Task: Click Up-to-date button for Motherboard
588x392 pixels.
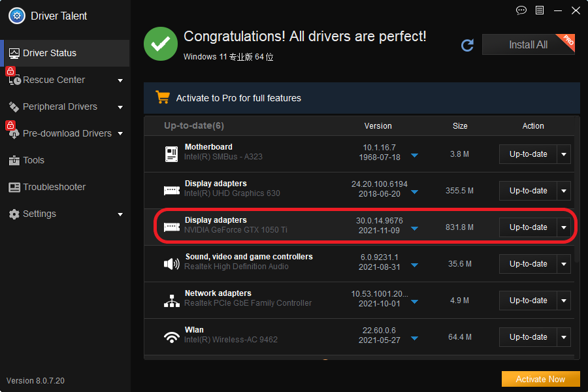Action: click(528, 154)
